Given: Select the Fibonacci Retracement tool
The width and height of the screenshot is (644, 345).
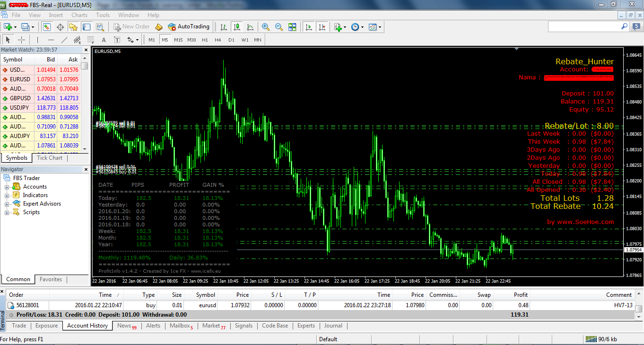Looking at the screenshot, I should point(90,40).
